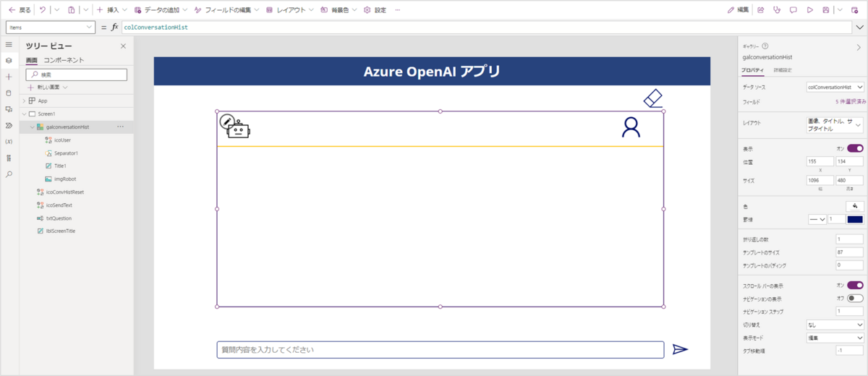This screenshot has width=868, height=376.
Task: Open the media icon in the sidebar
Action: [x=9, y=109]
